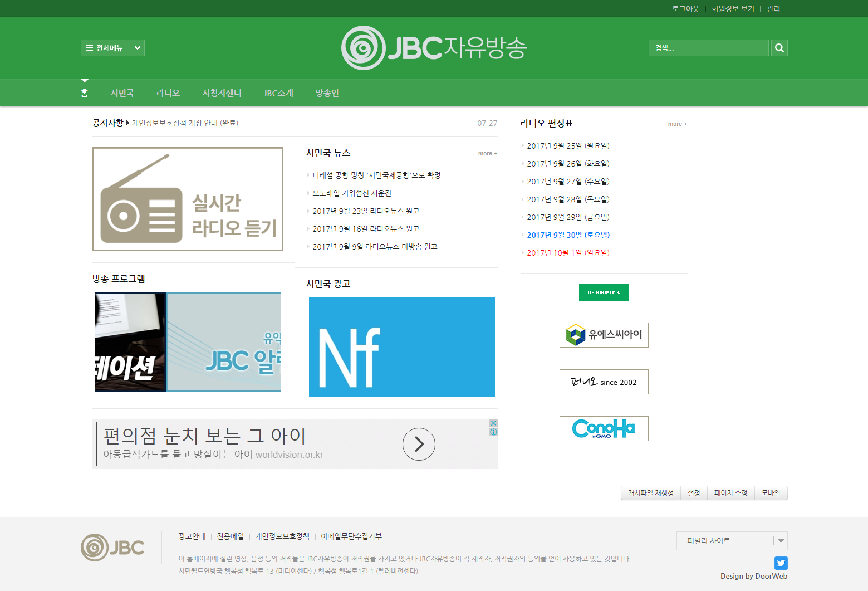
Task: Click the hamburger icon on 전체메뉴
Action: 90,47
